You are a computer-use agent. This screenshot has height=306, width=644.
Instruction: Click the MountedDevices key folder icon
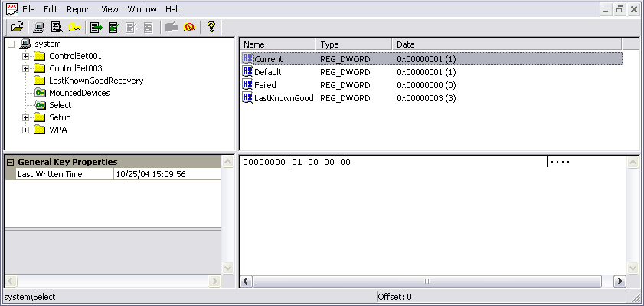[x=39, y=93]
